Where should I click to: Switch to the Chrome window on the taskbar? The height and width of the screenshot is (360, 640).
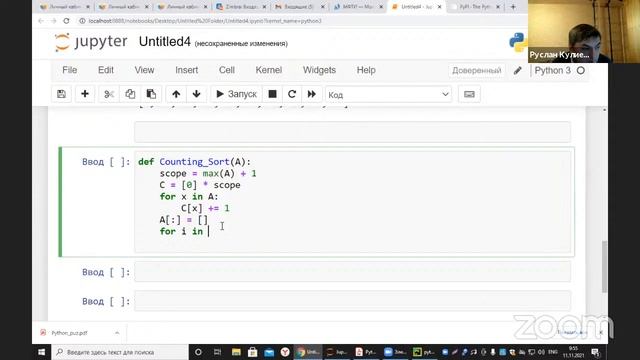309,352
